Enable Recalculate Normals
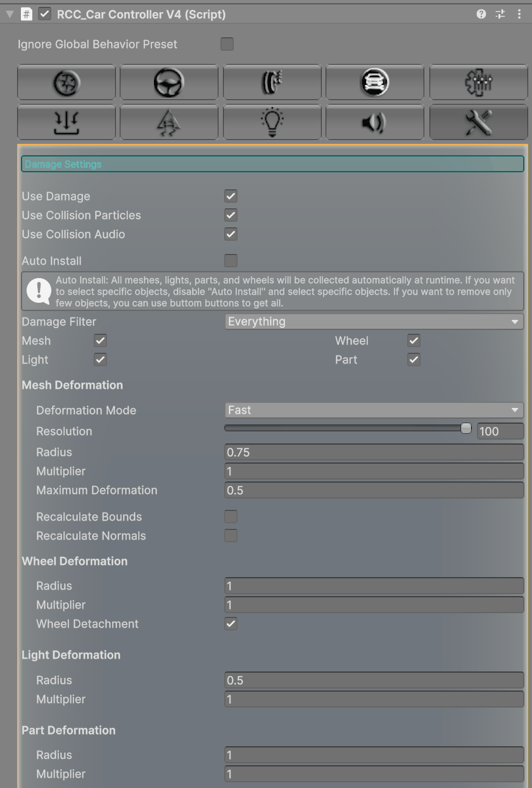Image resolution: width=532 pixels, height=788 pixels. 231,535
